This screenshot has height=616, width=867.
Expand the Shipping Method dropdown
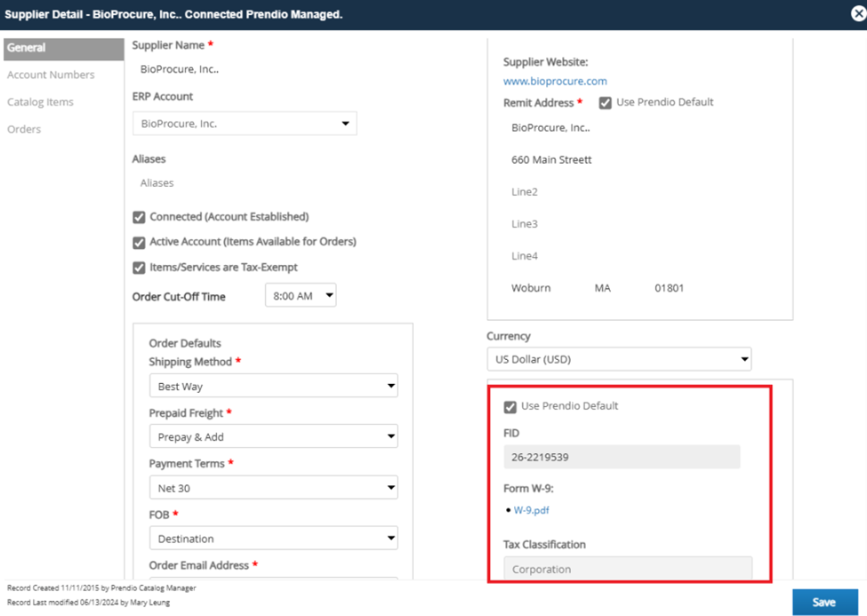click(x=274, y=386)
